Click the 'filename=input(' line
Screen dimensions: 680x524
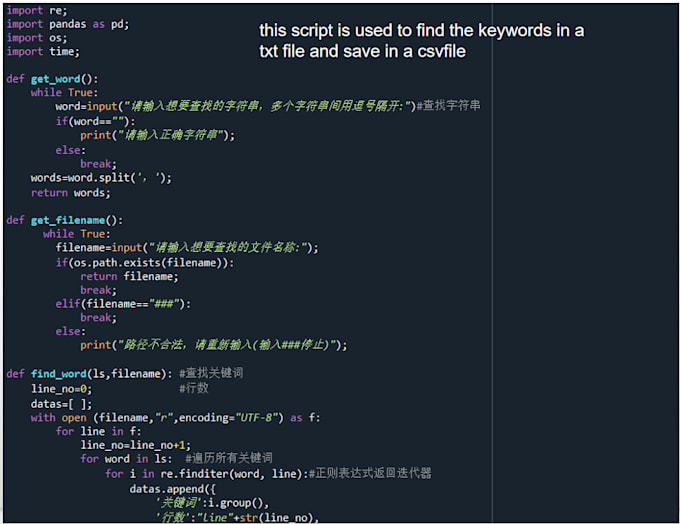click(x=187, y=248)
